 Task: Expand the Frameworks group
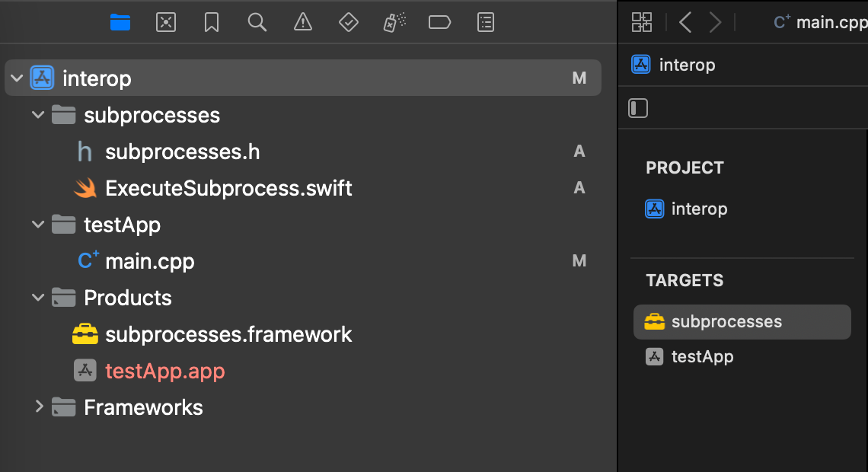[39, 407]
